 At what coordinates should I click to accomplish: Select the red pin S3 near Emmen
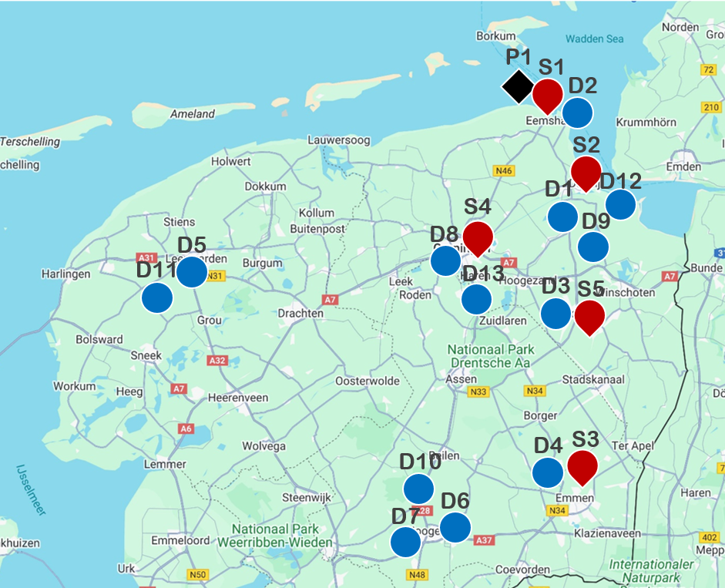coord(582,468)
